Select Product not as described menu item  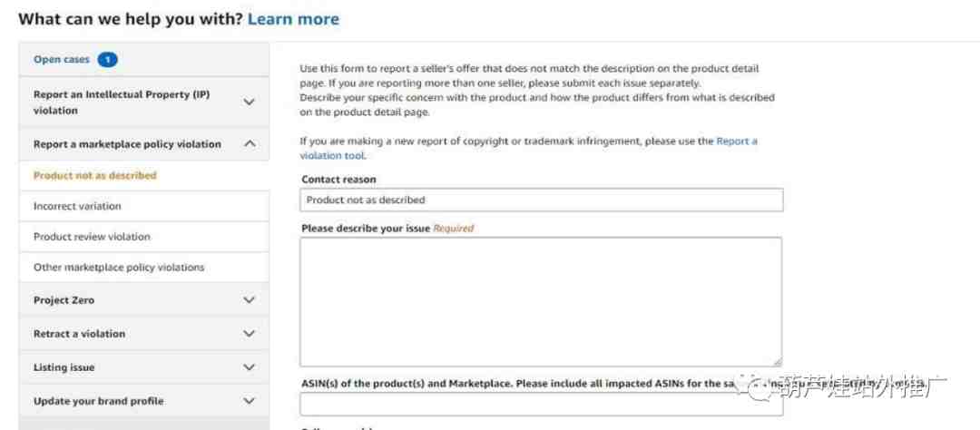tap(95, 176)
